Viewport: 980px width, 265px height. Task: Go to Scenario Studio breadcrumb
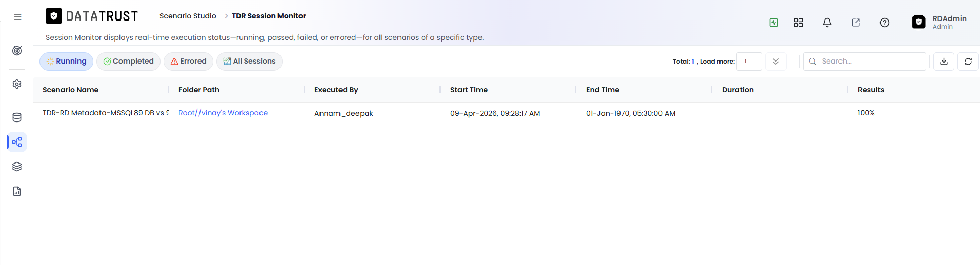pos(188,16)
